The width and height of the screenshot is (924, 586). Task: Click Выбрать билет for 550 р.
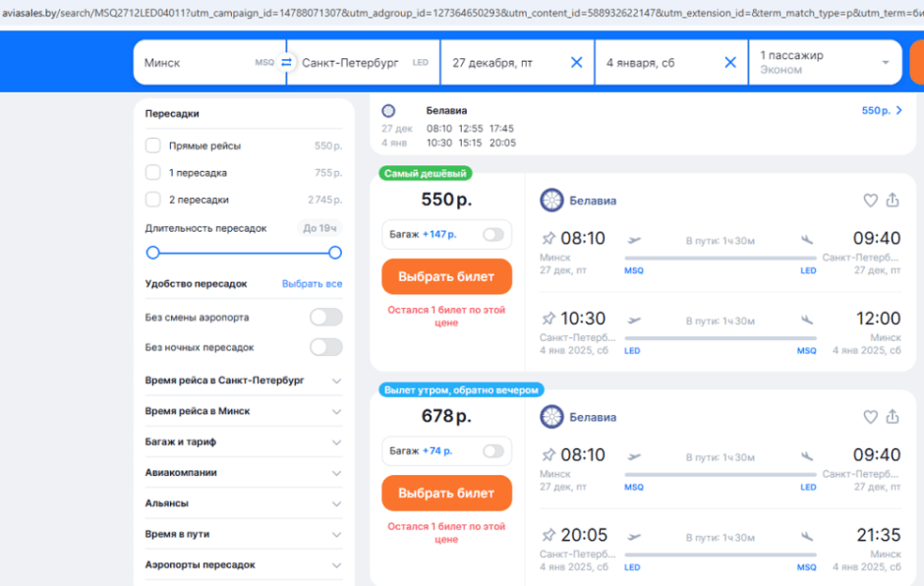pos(446,277)
